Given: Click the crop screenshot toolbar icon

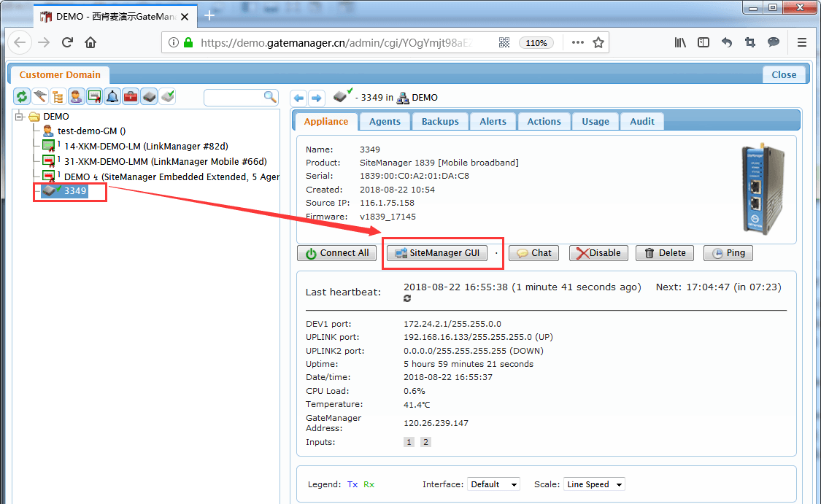Looking at the screenshot, I should coord(749,42).
